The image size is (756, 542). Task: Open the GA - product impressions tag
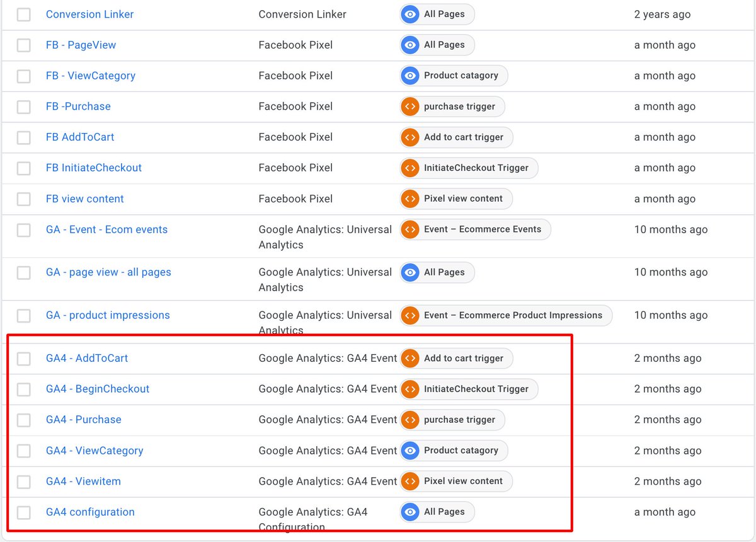tap(107, 315)
